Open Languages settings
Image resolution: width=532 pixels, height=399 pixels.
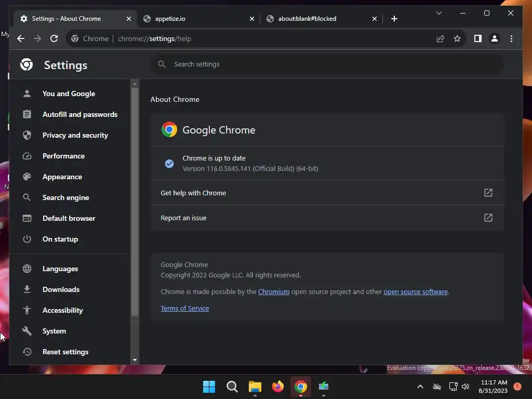(70, 269)
